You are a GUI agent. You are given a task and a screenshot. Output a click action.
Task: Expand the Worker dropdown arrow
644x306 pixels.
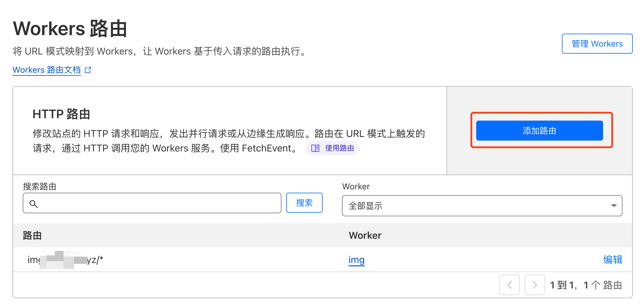614,206
